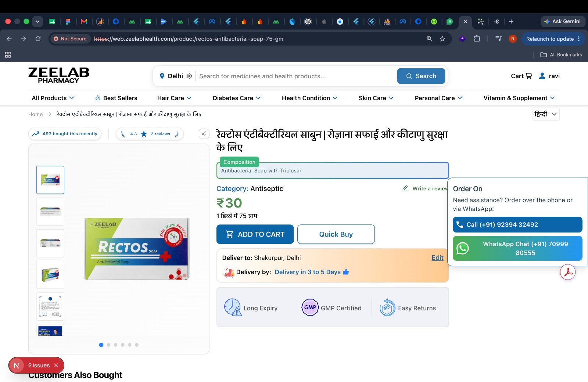Click the Home breadcrumb link
Viewport: 588px width, 382px height.
point(35,114)
